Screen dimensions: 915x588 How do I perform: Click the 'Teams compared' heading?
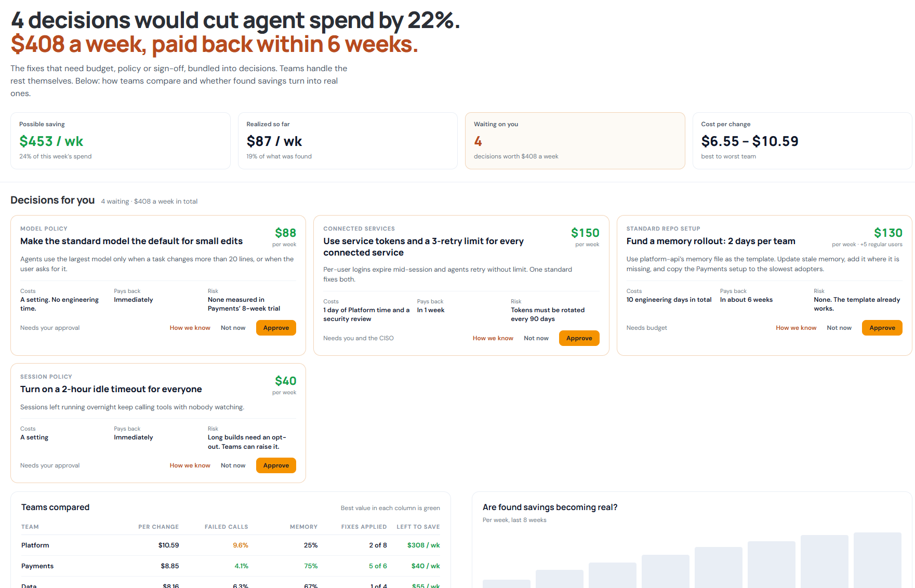55,507
